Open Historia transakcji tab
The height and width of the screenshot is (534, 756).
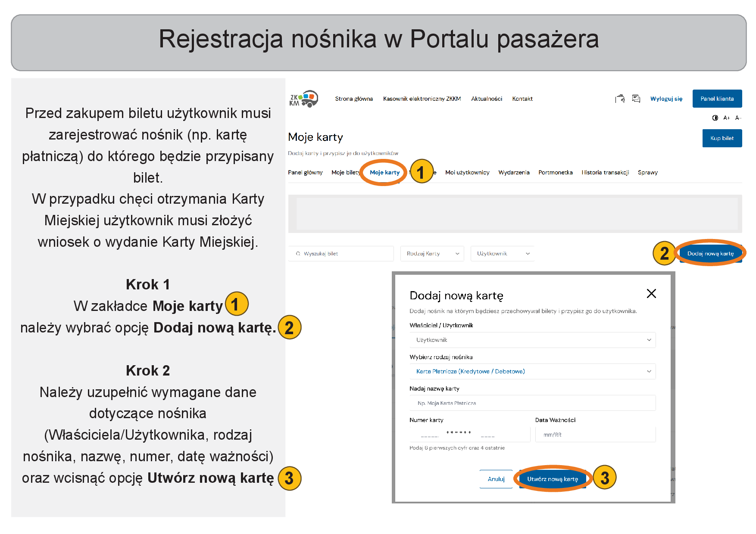coord(605,172)
